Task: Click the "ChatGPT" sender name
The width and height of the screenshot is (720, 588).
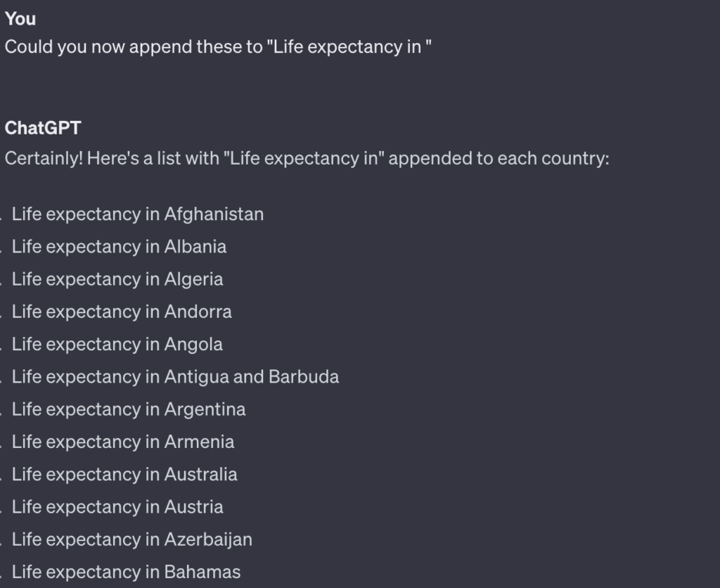Action: click(43, 128)
